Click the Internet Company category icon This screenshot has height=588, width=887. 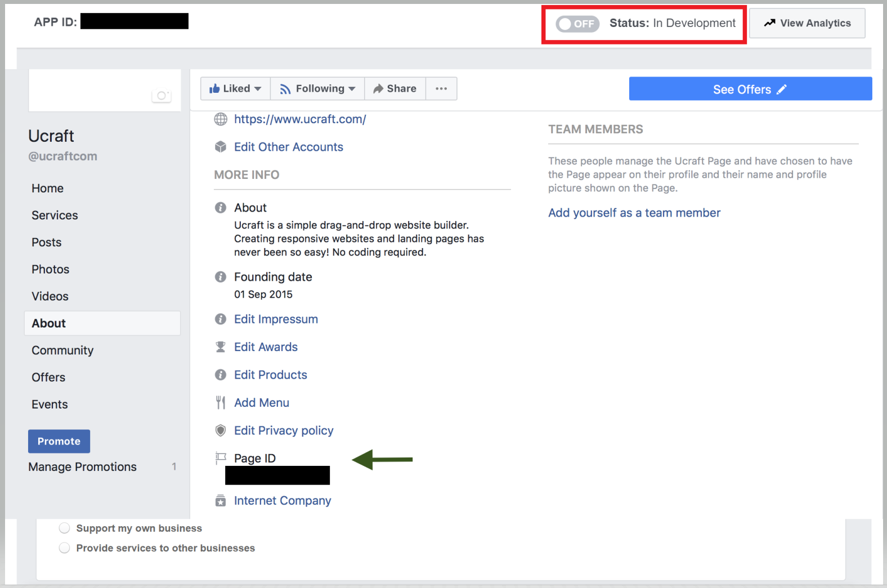click(221, 501)
